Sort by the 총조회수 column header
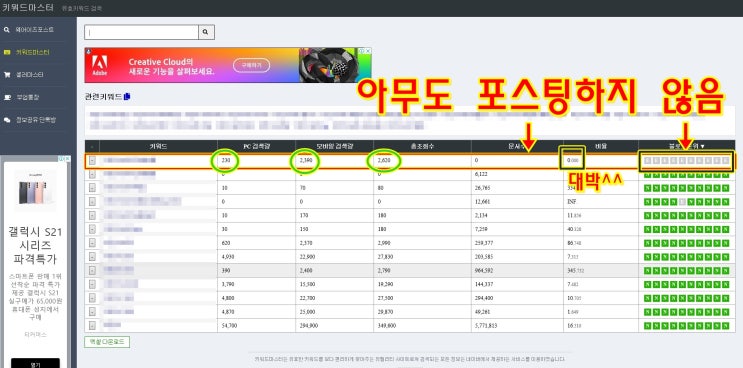 422,146
